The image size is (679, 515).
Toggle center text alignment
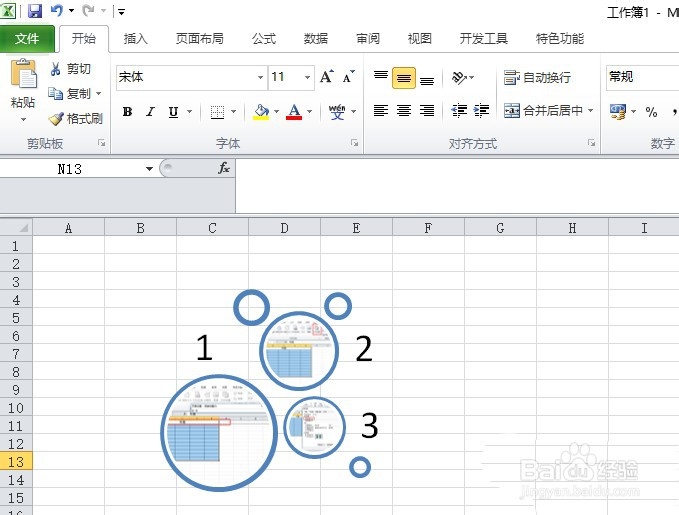tap(404, 111)
